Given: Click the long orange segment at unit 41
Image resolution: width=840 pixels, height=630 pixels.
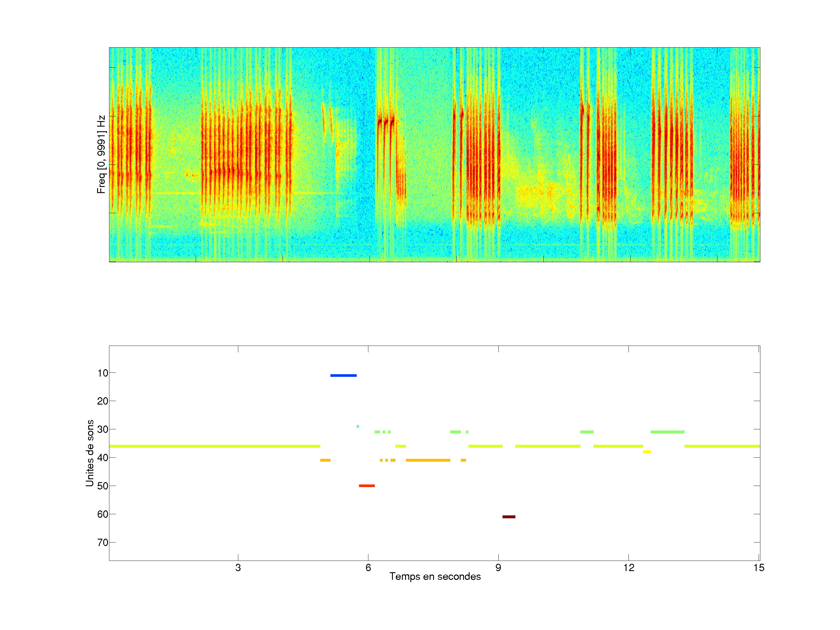Looking at the screenshot, I should click(x=428, y=460).
